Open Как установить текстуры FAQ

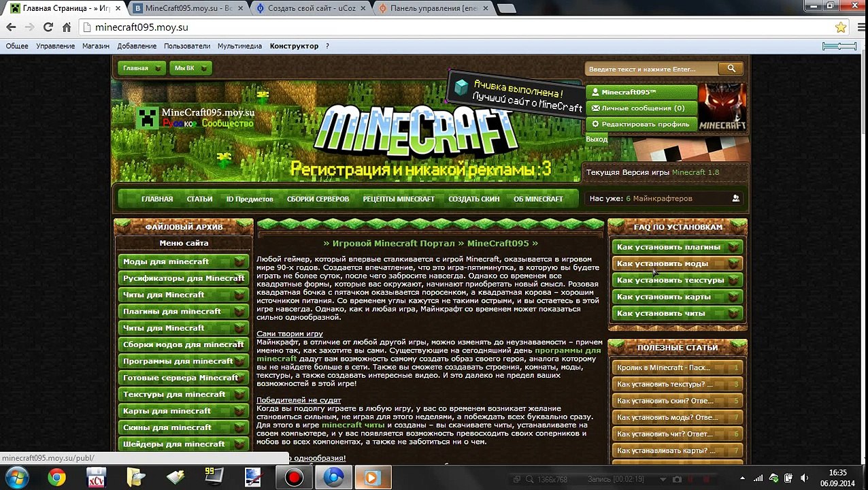coord(678,280)
